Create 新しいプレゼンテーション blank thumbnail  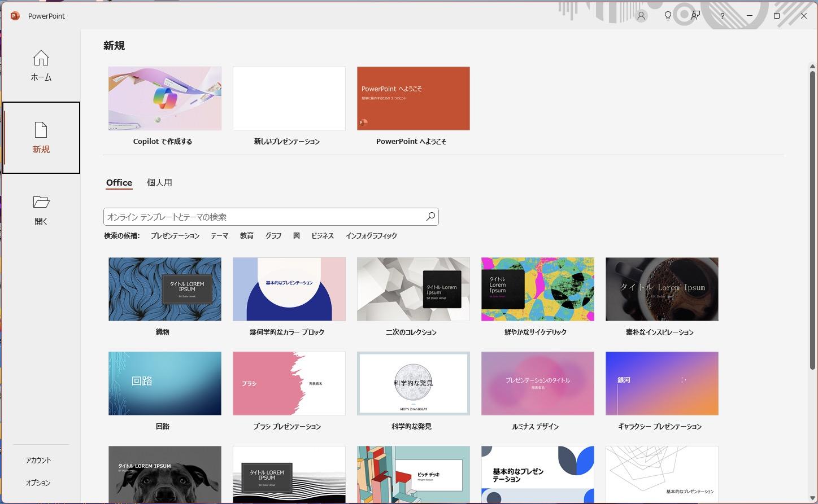[x=289, y=99]
